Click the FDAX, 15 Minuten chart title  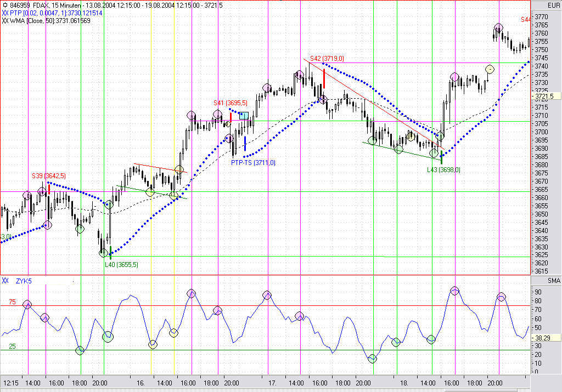(x=57, y=5)
